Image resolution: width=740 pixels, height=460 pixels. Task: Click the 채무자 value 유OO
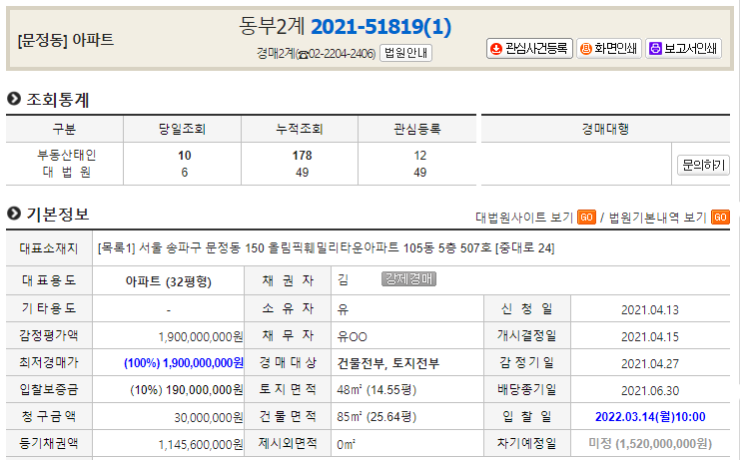(352, 337)
